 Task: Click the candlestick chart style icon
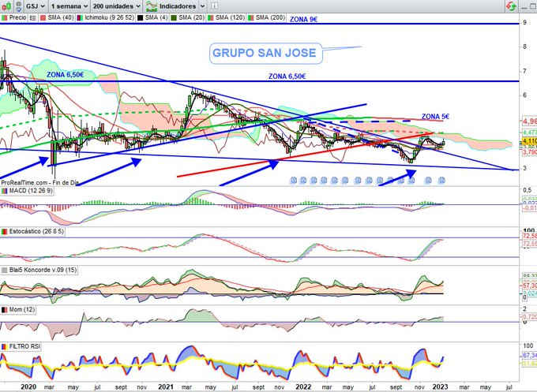click(6, 6)
